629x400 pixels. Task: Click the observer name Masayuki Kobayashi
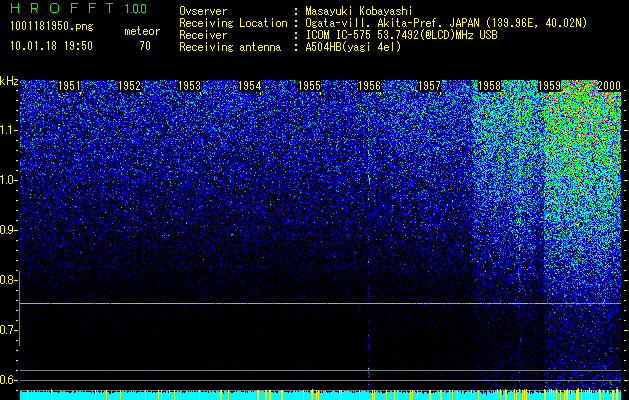point(358,11)
